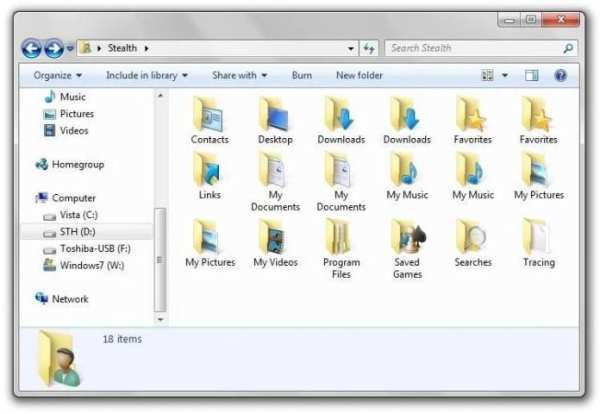This screenshot has height=414, width=600.
Task: Click the magnifier icon in search box
Action: tap(568, 48)
